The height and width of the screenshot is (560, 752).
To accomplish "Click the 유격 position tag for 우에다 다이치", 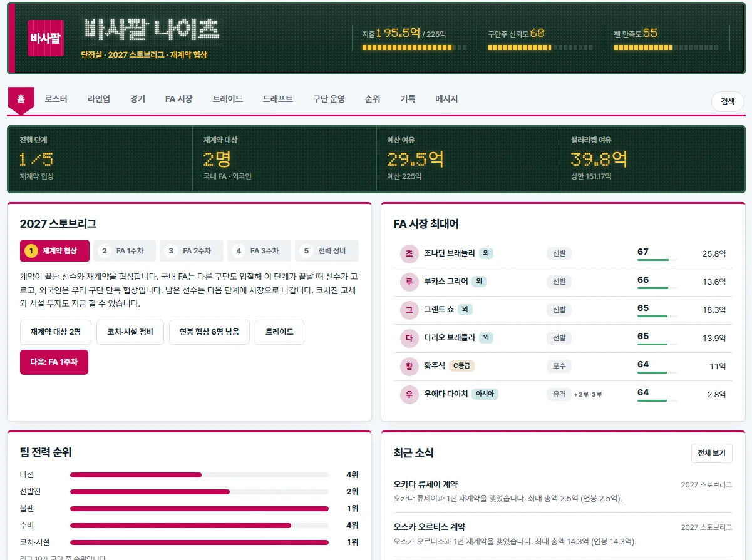I will point(559,394).
